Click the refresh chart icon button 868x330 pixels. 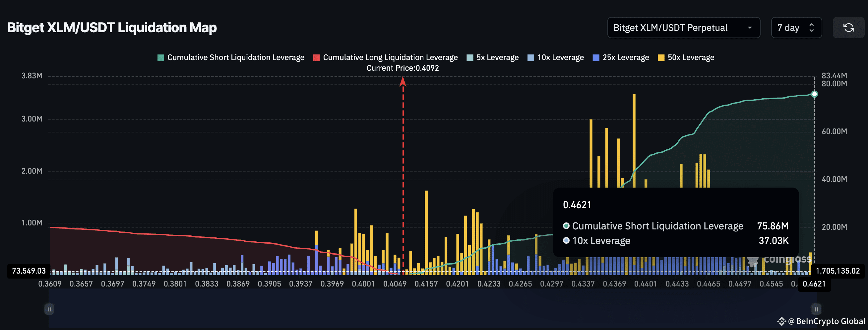pos(848,28)
